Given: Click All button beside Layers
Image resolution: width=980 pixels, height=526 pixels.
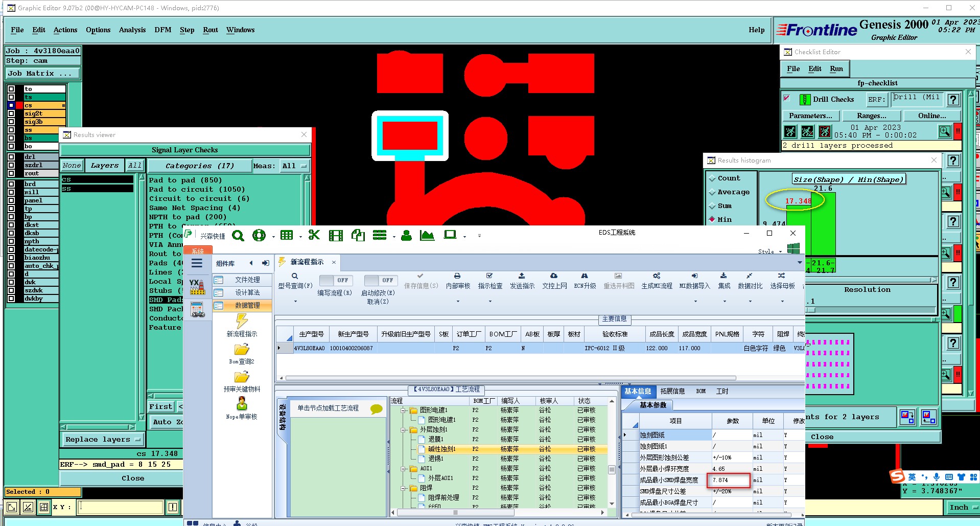Looking at the screenshot, I should click(135, 165).
